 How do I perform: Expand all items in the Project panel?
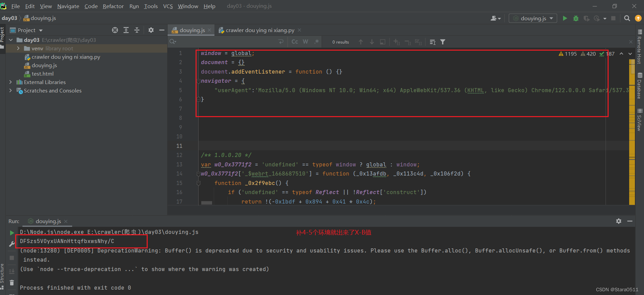click(126, 30)
